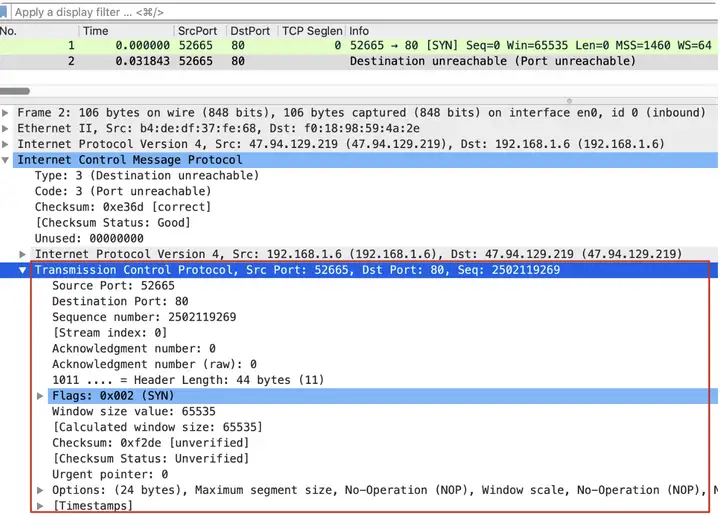Select Source Port: 52665 field
720x516 pixels.
[113, 286]
